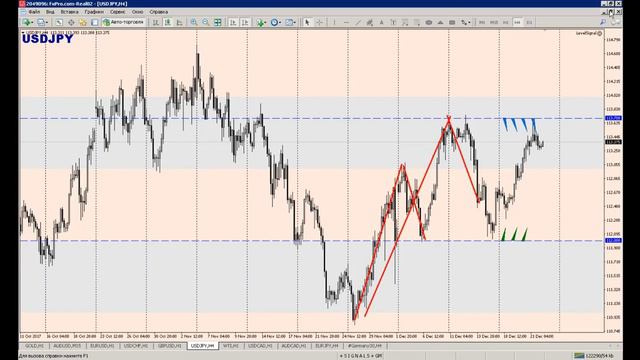This screenshot has width=640, height=360.
Task: Toggle the Terminal panel icon
Action: pos(95,22)
